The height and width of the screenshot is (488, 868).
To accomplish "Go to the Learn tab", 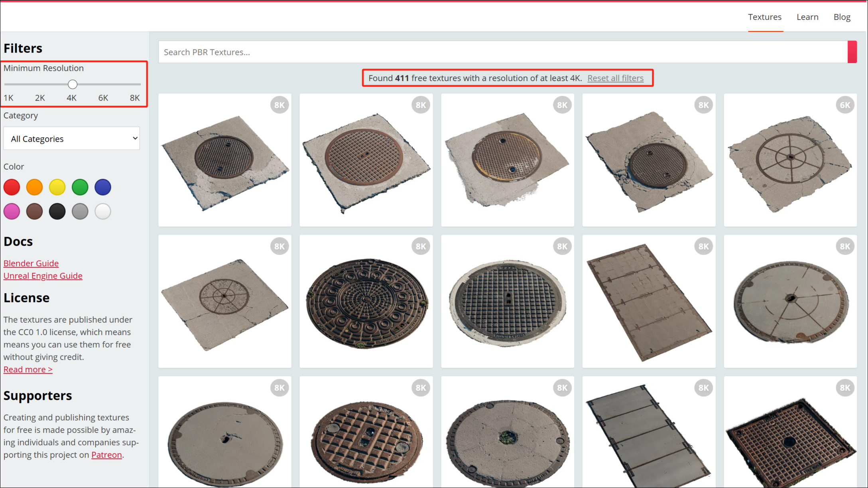I will 807,17.
